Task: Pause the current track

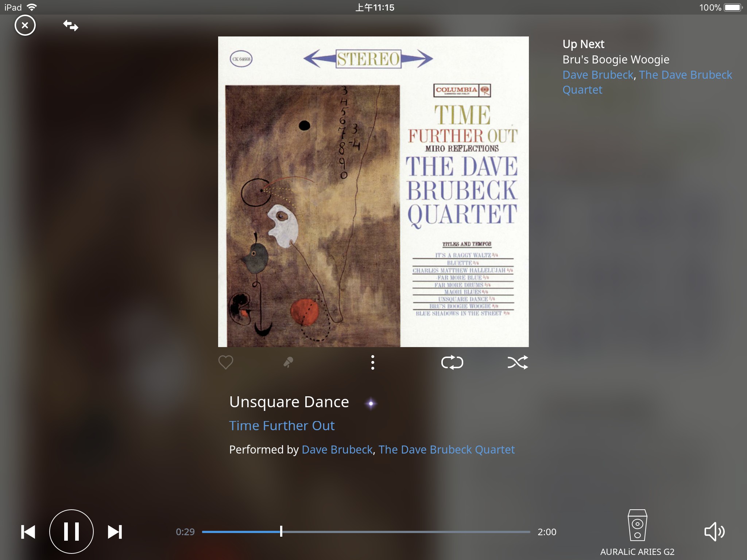Action: coord(71,532)
